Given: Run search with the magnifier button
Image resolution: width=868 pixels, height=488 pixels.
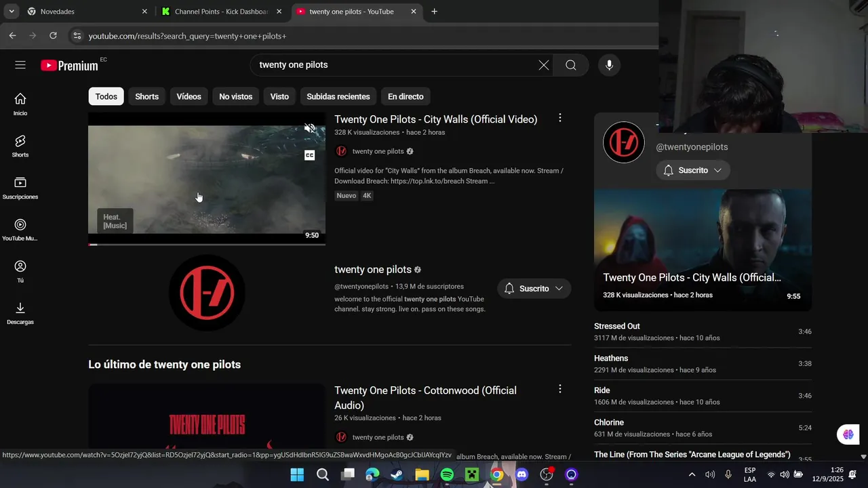Looking at the screenshot, I should (x=571, y=65).
